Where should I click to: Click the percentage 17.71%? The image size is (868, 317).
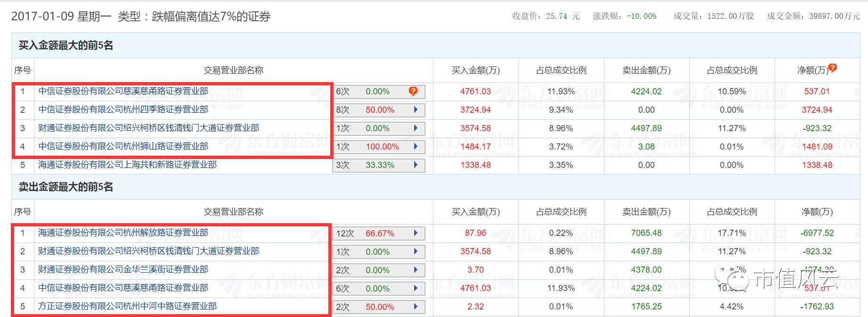click(732, 233)
